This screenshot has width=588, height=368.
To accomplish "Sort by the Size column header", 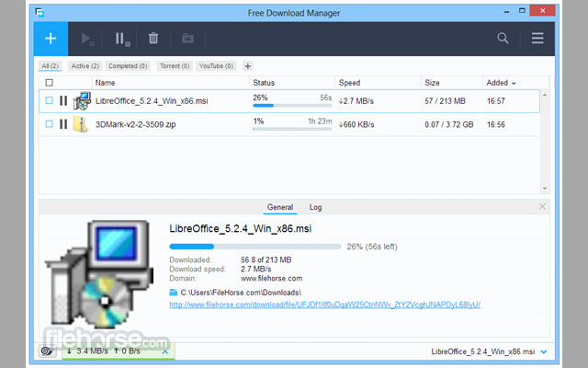I will [432, 83].
